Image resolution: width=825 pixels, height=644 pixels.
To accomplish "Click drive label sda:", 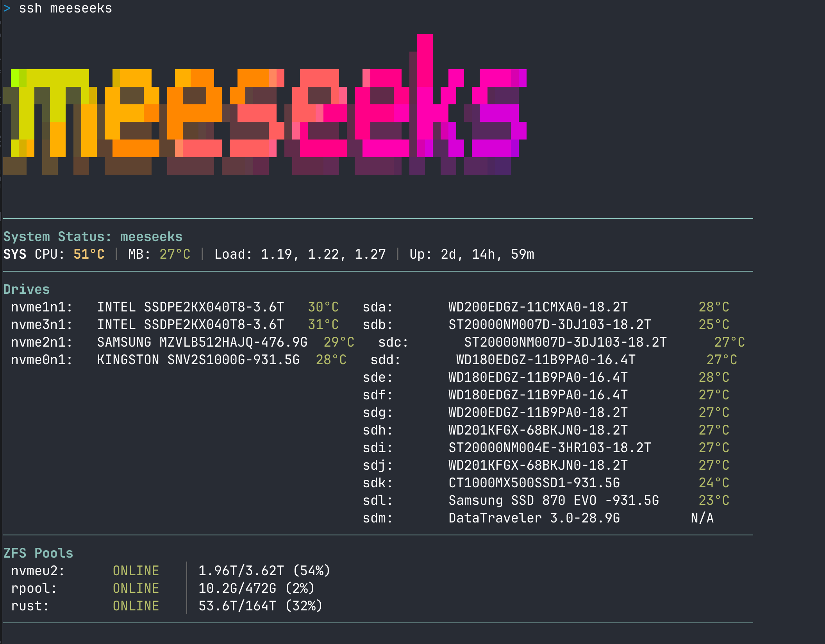I will (378, 307).
